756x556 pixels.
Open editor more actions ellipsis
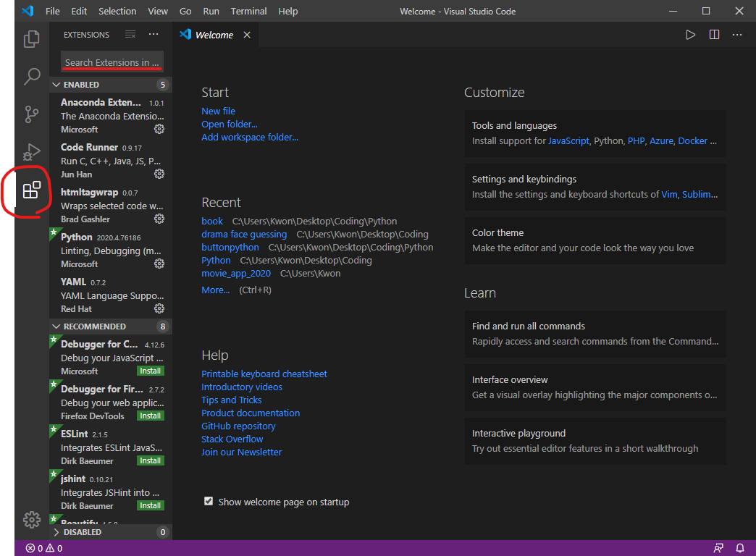pos(737,35)
